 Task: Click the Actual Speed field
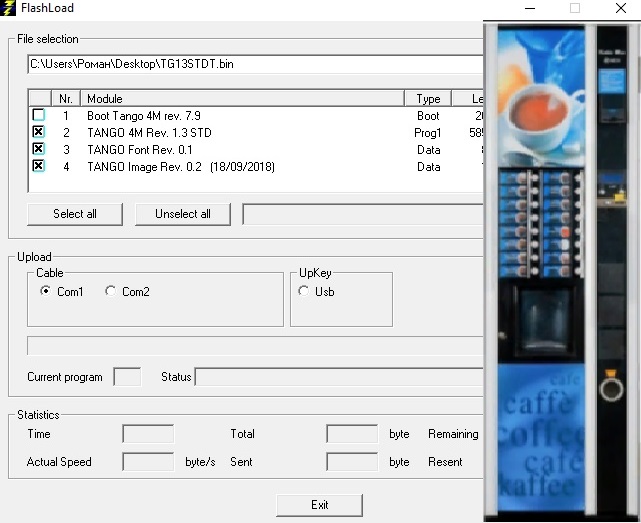148,462
